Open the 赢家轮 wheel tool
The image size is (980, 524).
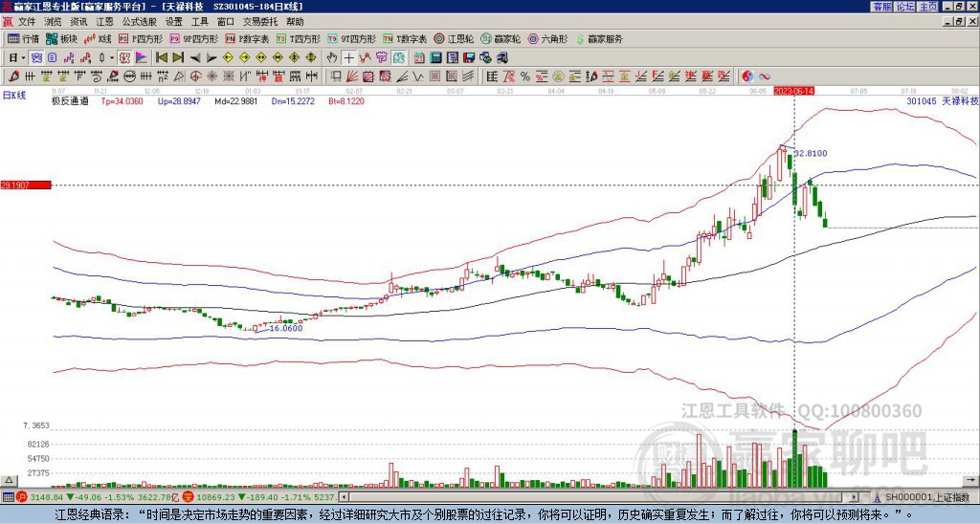[501, 38]
